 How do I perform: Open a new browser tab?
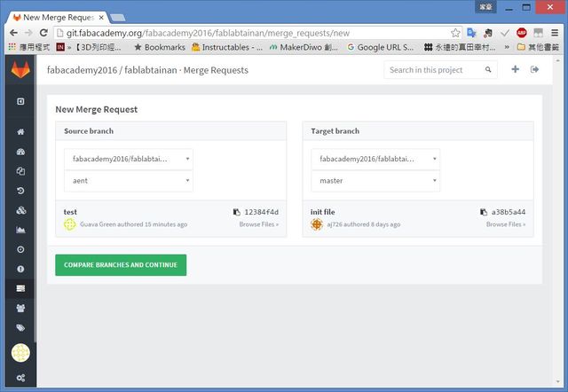click(x=117, y=18)
